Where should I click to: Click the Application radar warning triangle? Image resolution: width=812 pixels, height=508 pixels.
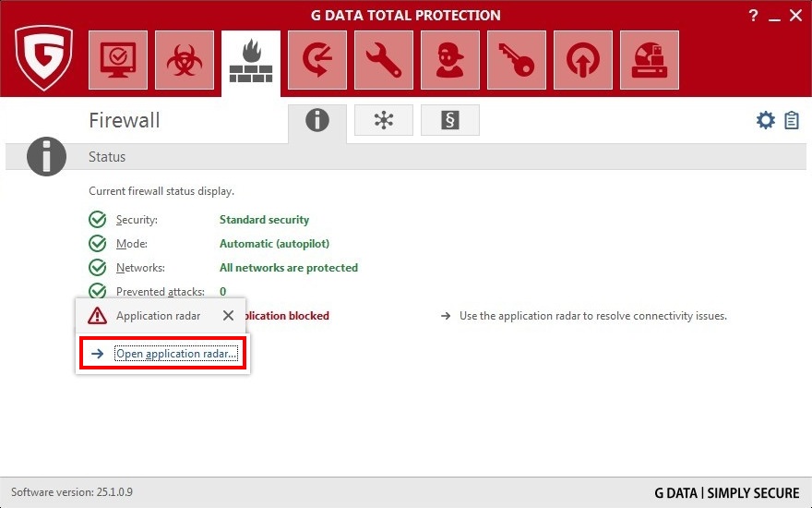pyautogui.click(x=98, y=315)
